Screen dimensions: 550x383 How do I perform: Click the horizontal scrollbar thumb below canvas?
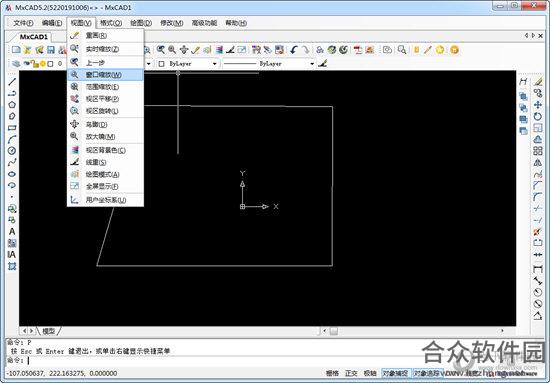(x=334, y=331)
